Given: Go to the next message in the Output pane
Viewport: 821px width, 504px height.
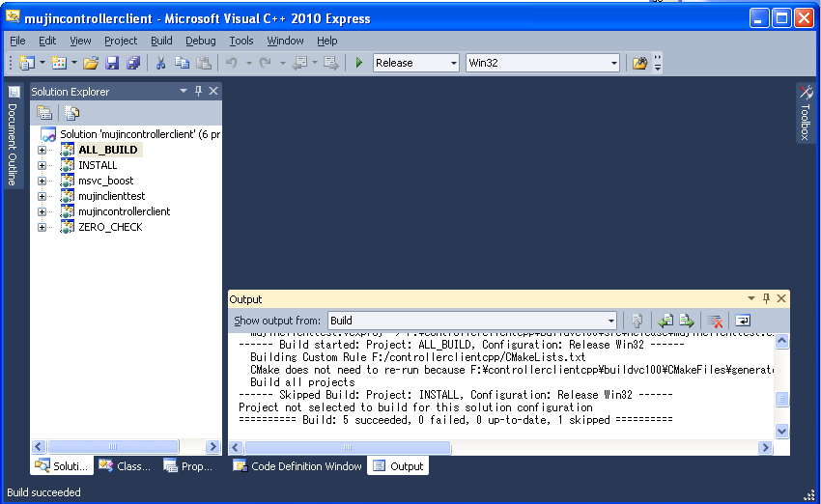Looking at the screenshot, I should (x=687, y=321).
